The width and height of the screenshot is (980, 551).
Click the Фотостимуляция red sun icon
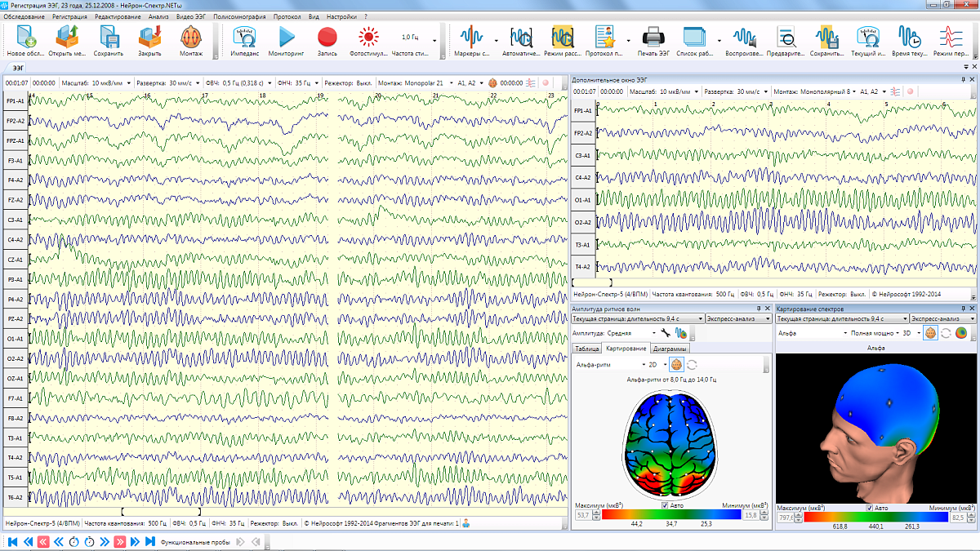(x=369, y=38)
